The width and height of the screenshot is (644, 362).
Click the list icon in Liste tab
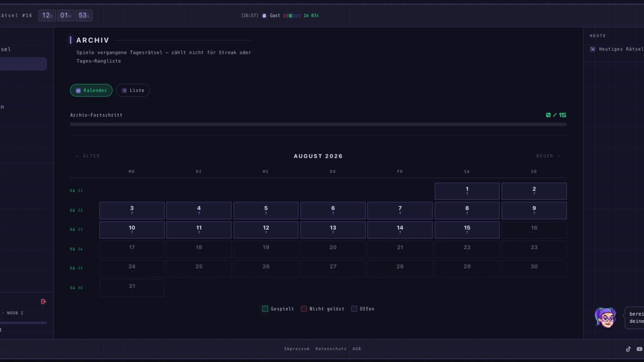(x=124, y=90)
